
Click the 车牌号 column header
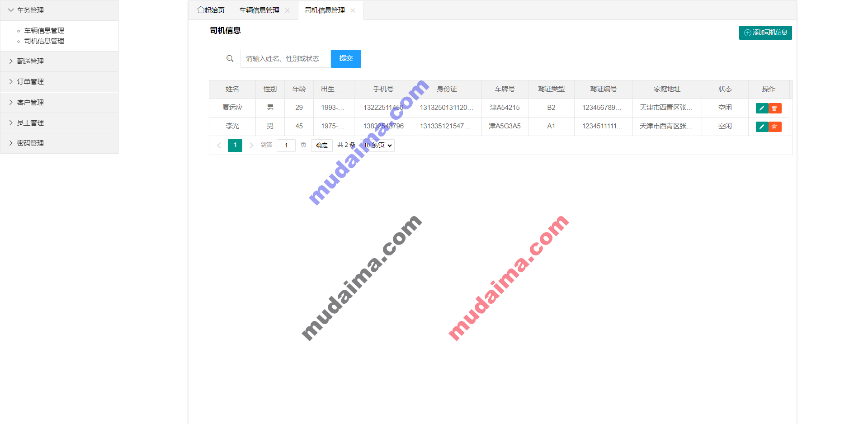tap(505, 90)
